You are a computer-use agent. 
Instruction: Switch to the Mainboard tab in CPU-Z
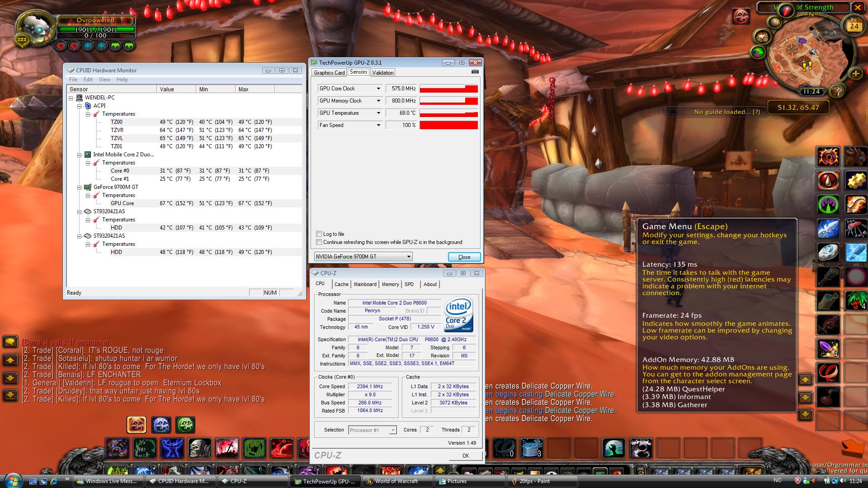click(x=365, y=284)
